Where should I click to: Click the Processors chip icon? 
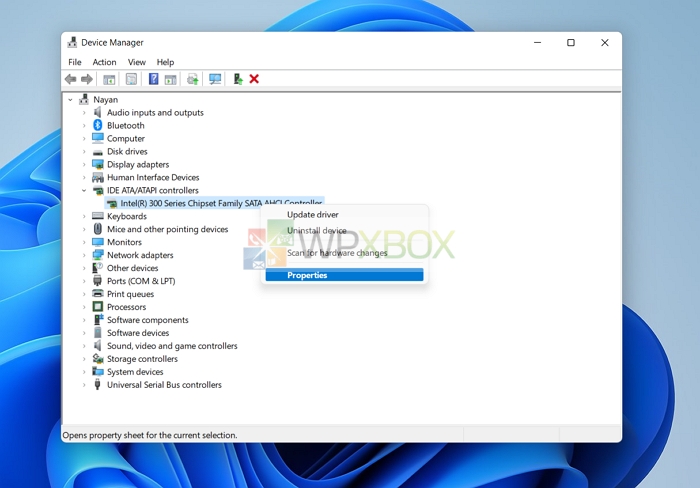[x=98, y=307]
